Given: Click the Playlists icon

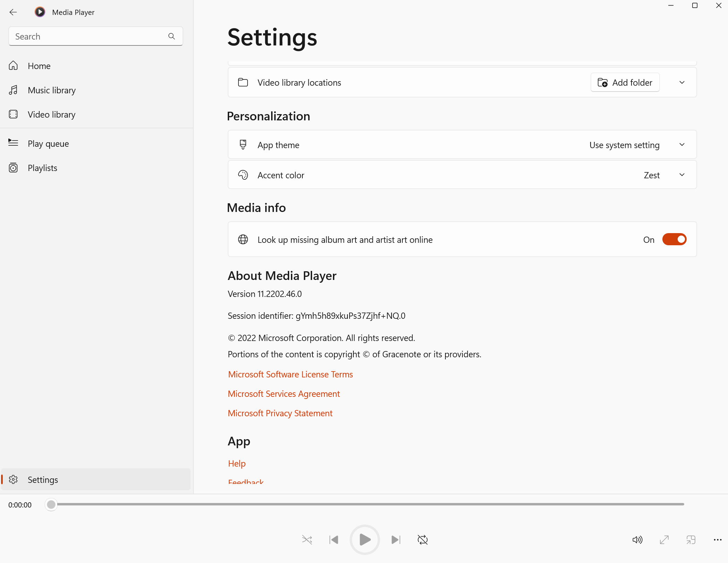Looking at the screenshot, I should [13, 168].
